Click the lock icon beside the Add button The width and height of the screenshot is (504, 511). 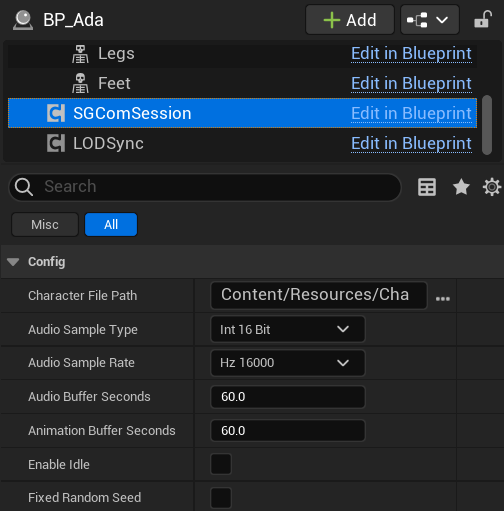483,20
